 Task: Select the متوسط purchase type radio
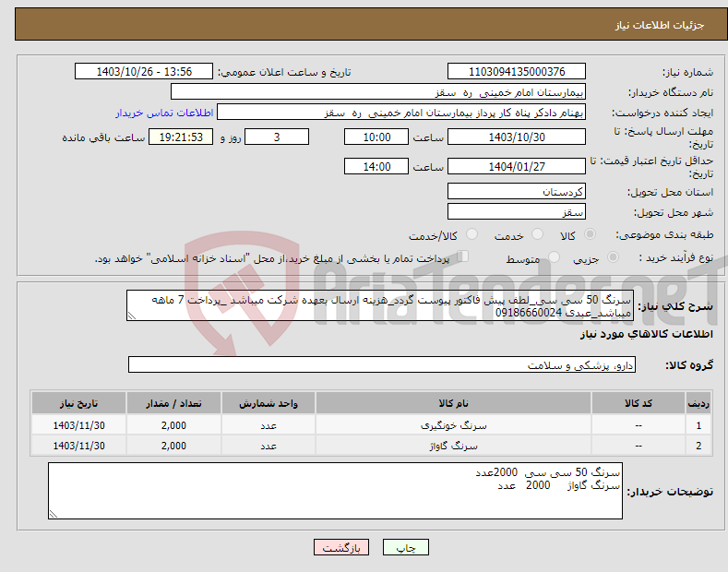[x=554, y=257]
